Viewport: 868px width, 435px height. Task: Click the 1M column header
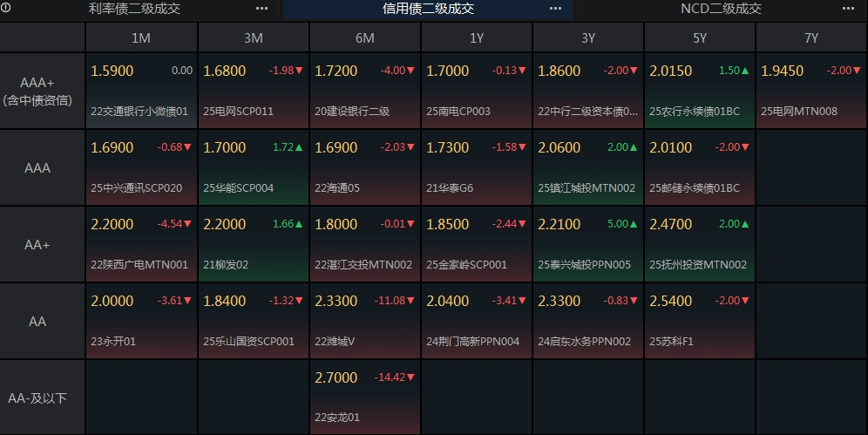tap(141, 37)
